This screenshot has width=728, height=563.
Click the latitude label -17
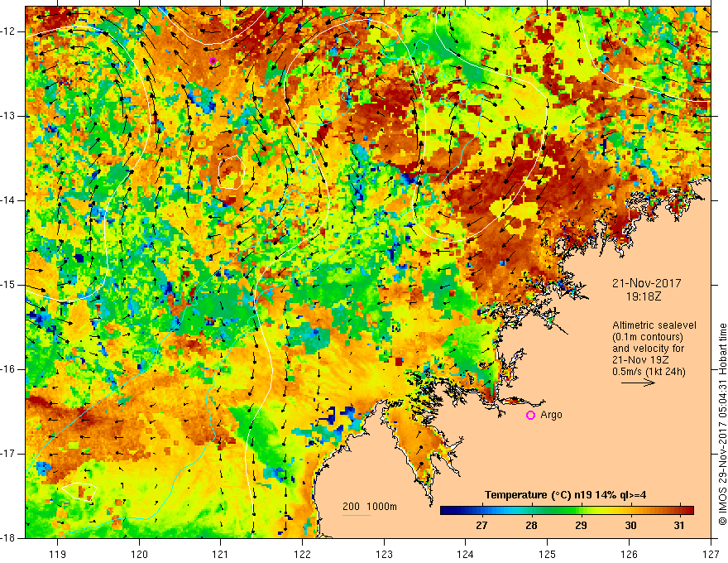9,454
